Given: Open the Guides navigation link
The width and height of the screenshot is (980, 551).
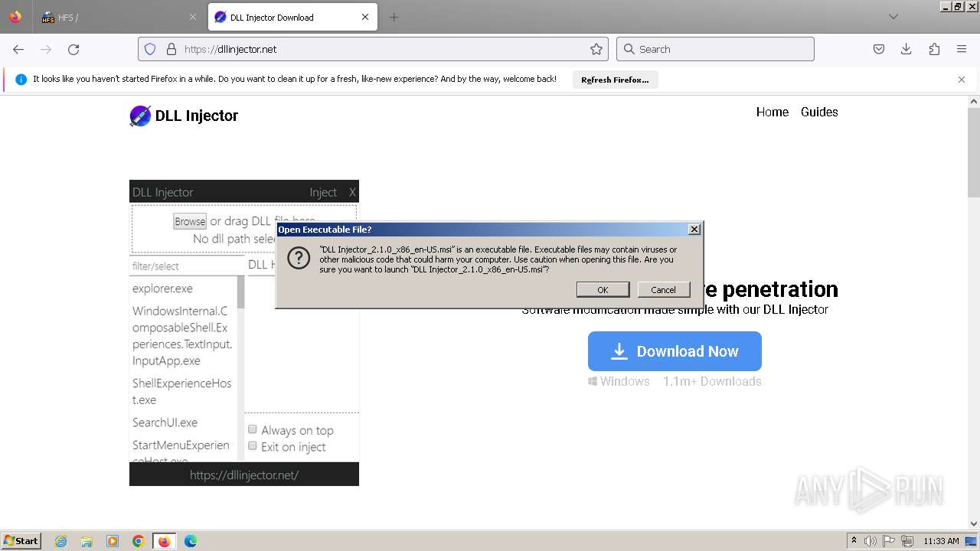Looking at the screenshot, I should tap(819, 112).
